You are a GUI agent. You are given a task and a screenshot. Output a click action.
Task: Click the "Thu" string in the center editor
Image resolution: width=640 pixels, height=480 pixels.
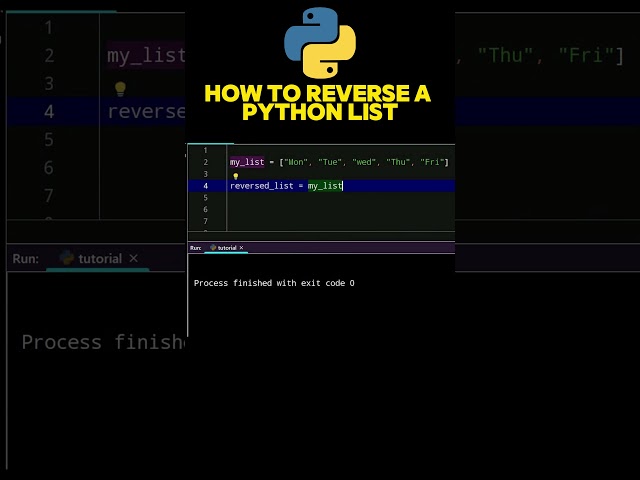(x=398, y=162)
